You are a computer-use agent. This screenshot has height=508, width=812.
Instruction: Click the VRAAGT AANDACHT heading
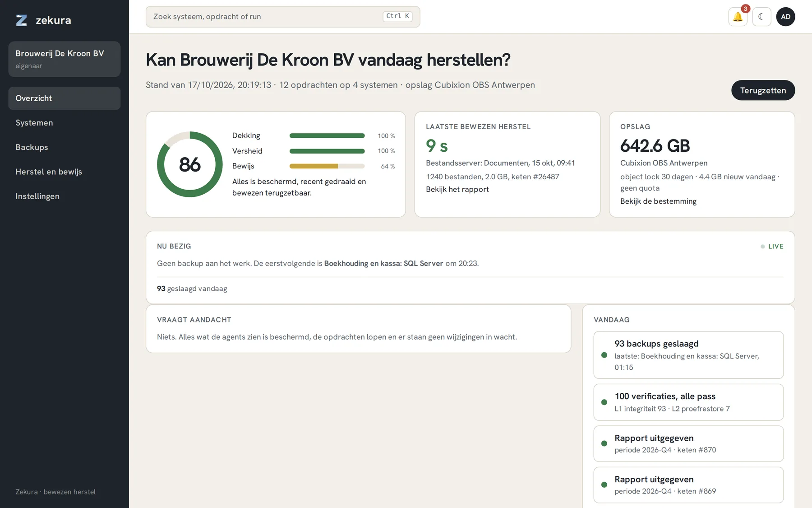(194, 320)
